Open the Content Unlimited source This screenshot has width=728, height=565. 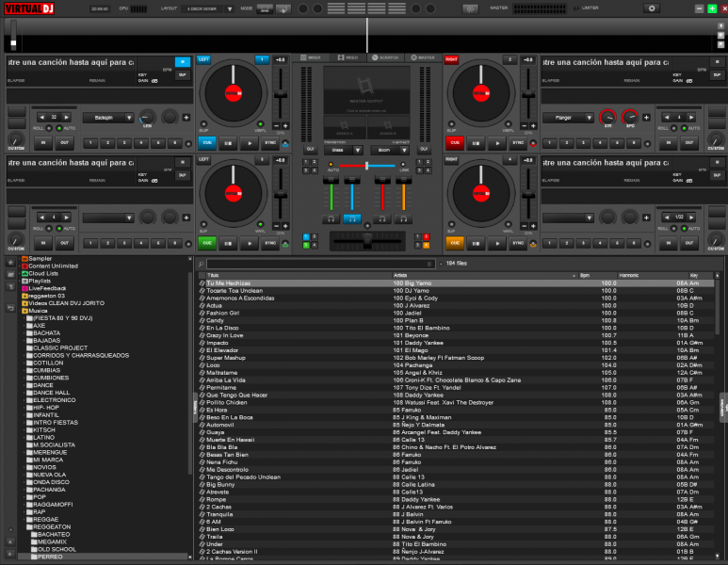coord(53,266)
